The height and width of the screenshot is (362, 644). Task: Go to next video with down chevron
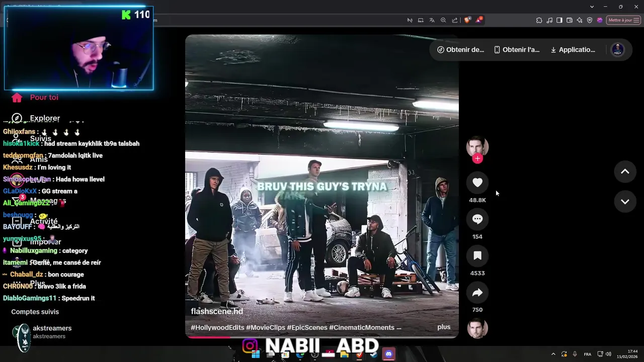point(625,202)
